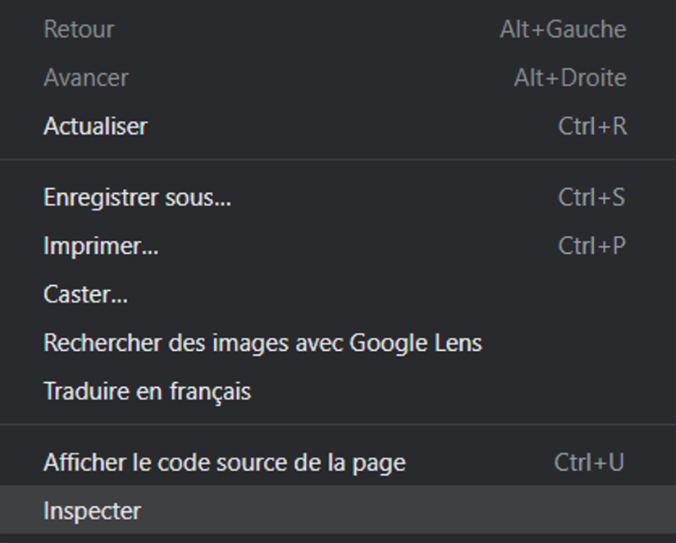676x543 pixels.
Task: Select the highlighted Inspecter entry
Action: (92, 511)
